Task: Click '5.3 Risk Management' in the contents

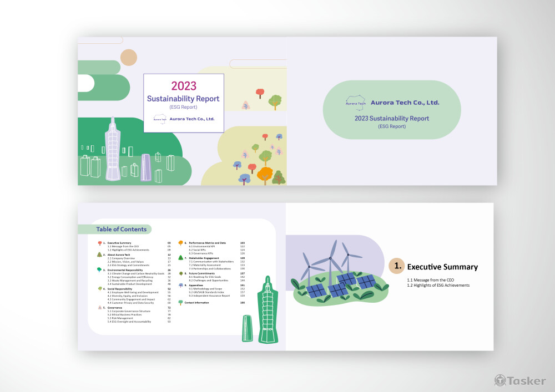Action: pos(120,318)
